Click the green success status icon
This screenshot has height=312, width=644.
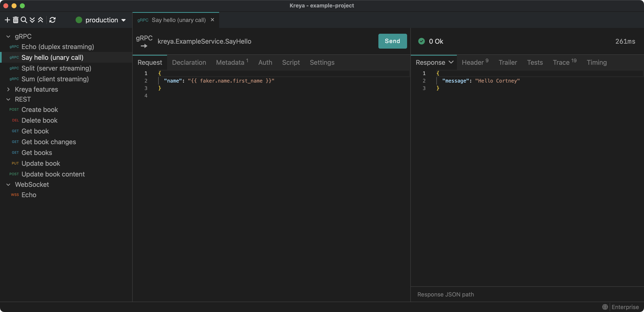(x=422, y=41)
